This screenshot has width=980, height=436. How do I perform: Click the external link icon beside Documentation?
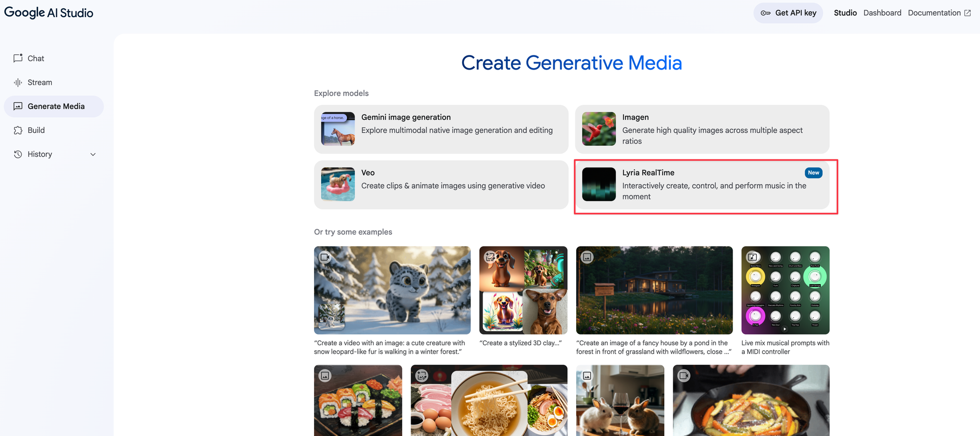tap(967, 13)
